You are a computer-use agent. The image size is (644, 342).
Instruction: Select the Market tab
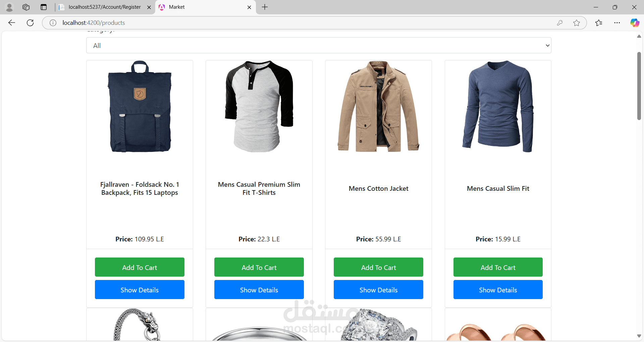pyautogui.click(x=205, y=7)
